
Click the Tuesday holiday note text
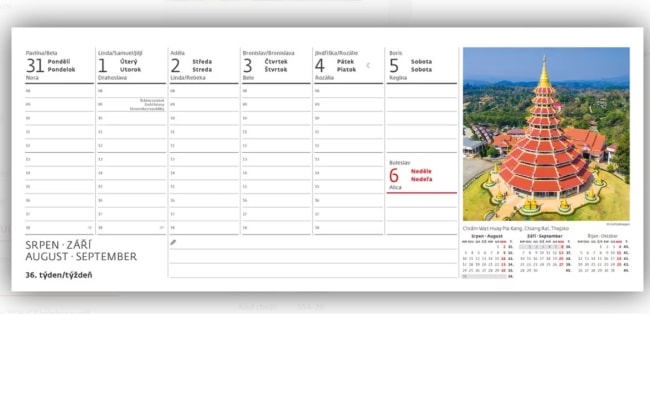coord(148,104)
